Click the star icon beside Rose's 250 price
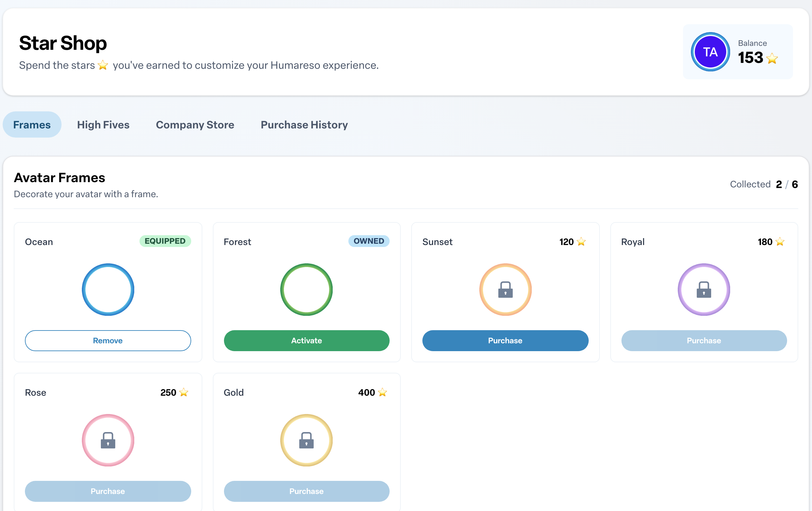This screenshot has width=812, height=511. tap(183, 392)
